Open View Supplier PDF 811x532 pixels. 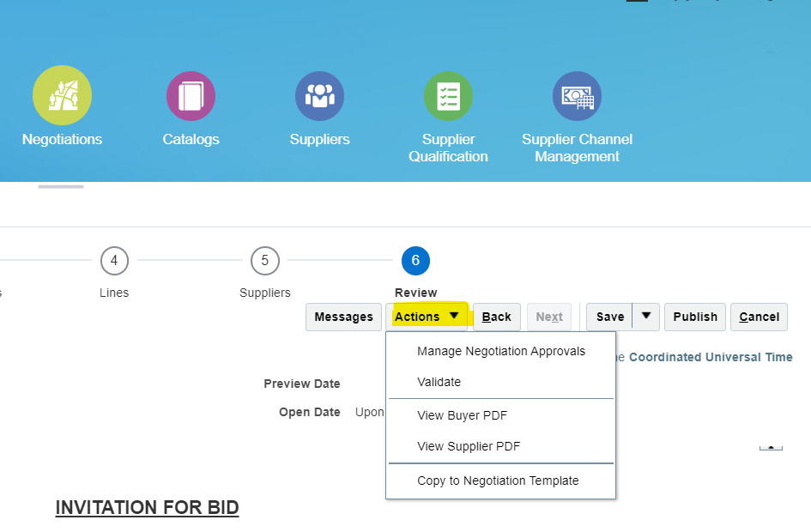[468, 446]
